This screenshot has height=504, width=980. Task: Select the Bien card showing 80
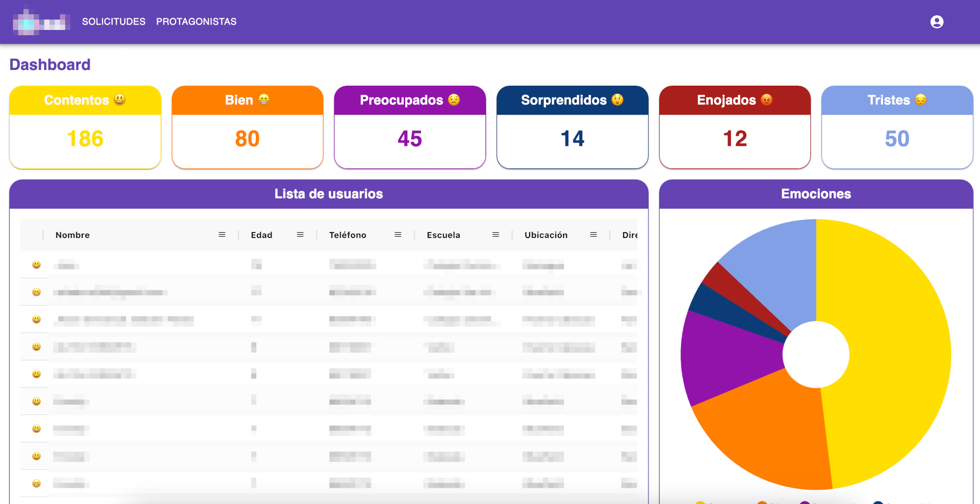[x=247, y=127]
